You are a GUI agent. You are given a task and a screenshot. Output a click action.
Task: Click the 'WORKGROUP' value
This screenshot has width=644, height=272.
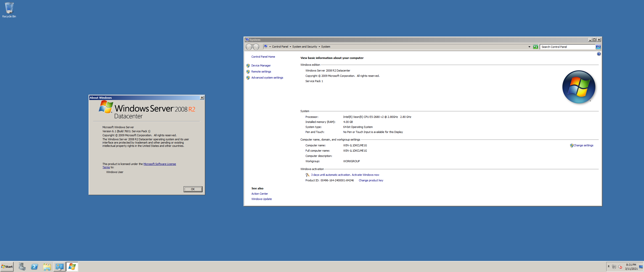tap(351, 161)
